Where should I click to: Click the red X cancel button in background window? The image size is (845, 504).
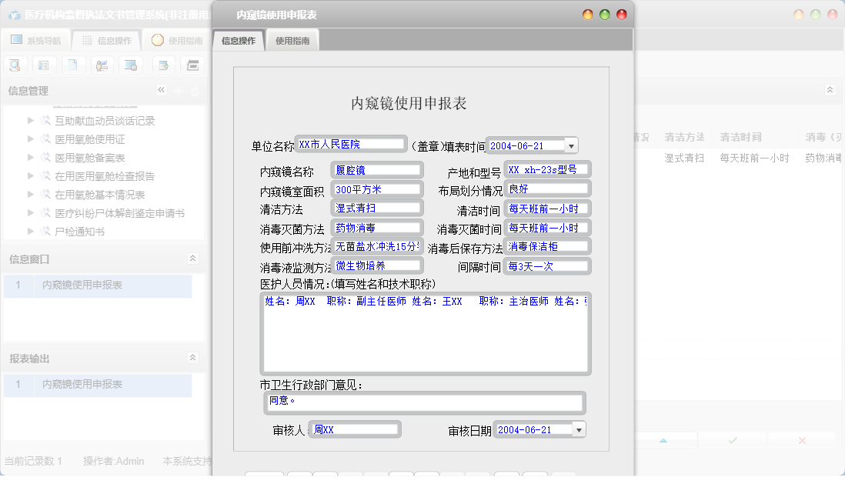[802, 440]
